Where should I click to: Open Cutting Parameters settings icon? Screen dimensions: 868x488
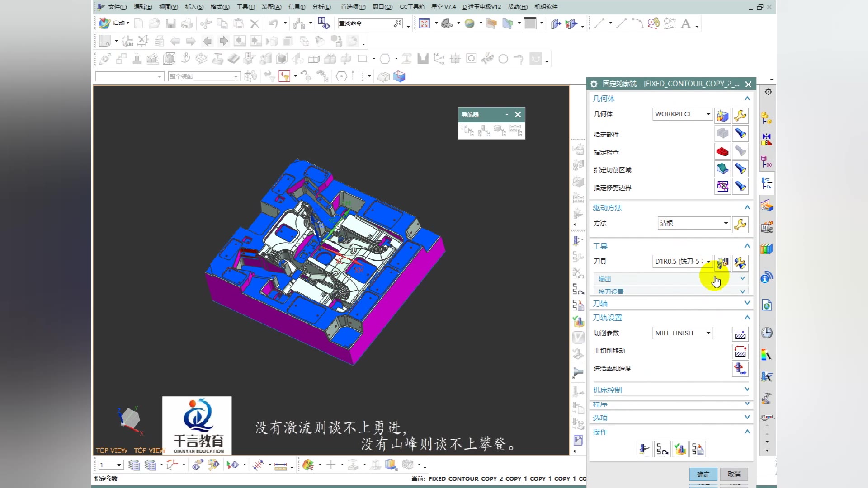point(740,334)
